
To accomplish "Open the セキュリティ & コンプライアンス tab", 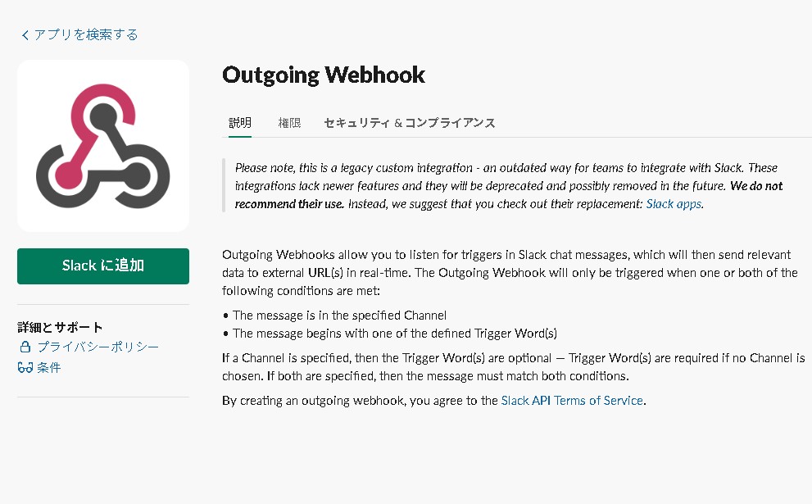I will tap(410, 123).
